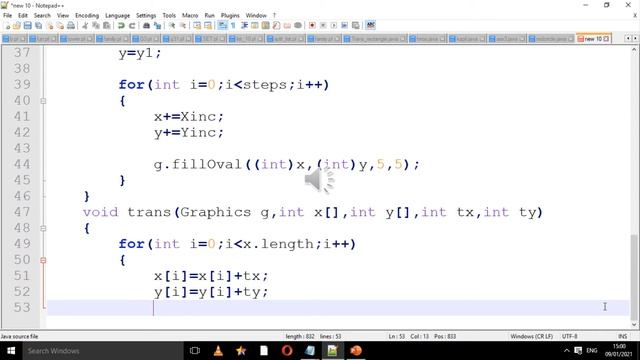Open the Encoding menu

87,16
